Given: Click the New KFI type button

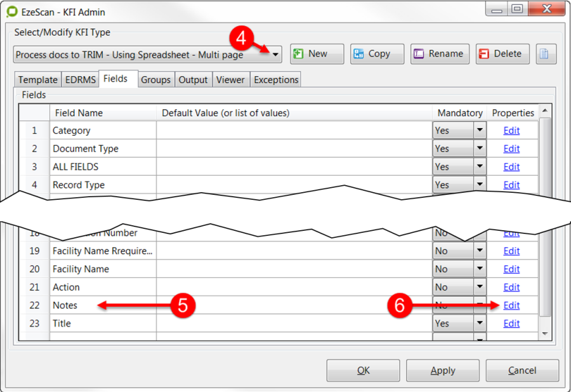Looking at the screenshot, I should (x=317, y=54).
